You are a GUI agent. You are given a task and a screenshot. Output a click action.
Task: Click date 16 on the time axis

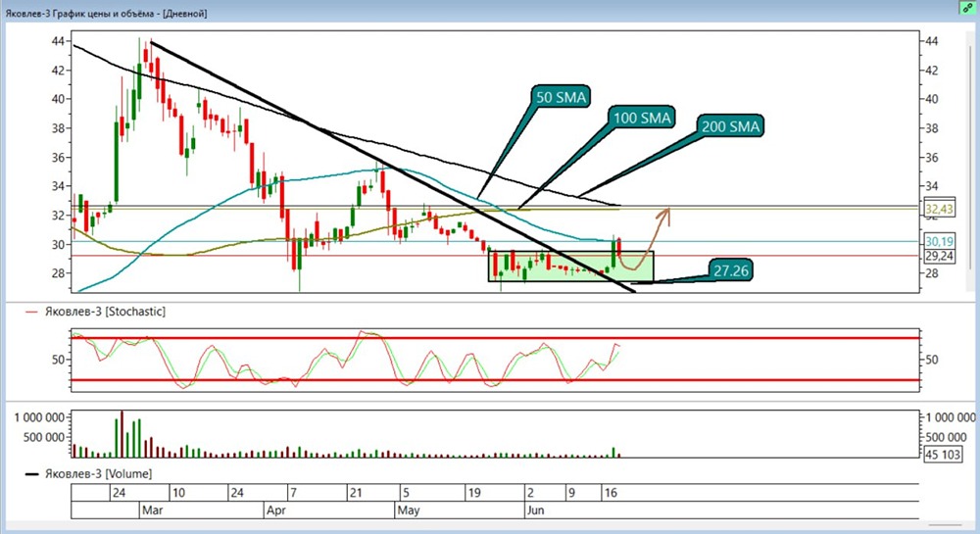tap(611, 493)
